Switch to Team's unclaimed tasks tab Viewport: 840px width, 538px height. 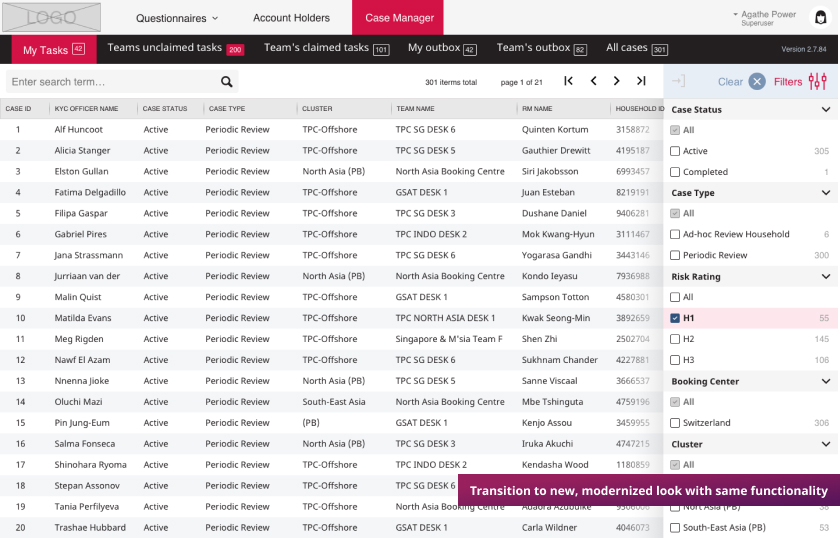(174, 49)
